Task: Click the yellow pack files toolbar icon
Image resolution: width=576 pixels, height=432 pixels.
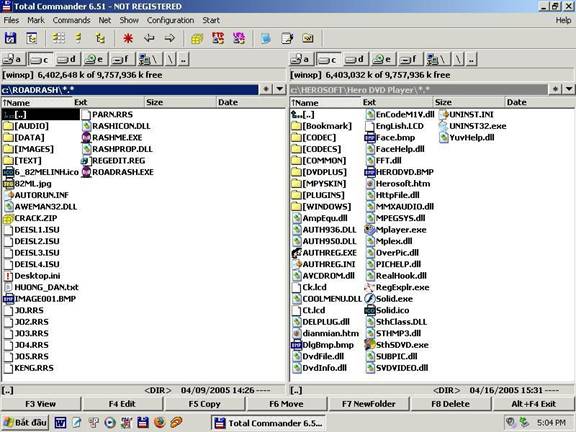Action: click(197, 38)
